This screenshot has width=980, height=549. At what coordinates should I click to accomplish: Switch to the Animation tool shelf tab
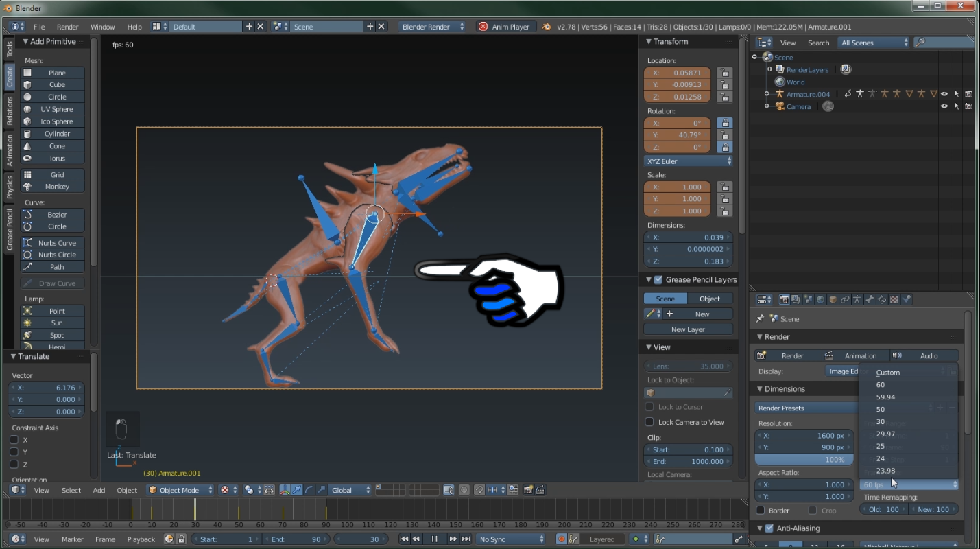10,150
